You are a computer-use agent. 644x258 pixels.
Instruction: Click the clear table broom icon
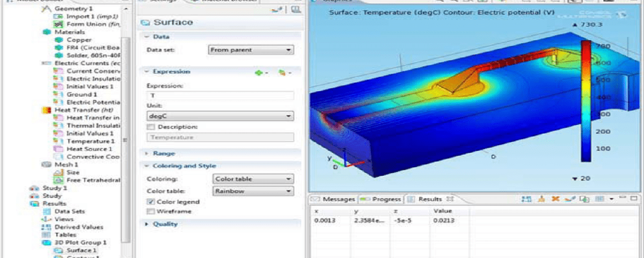tap(541, 199)
